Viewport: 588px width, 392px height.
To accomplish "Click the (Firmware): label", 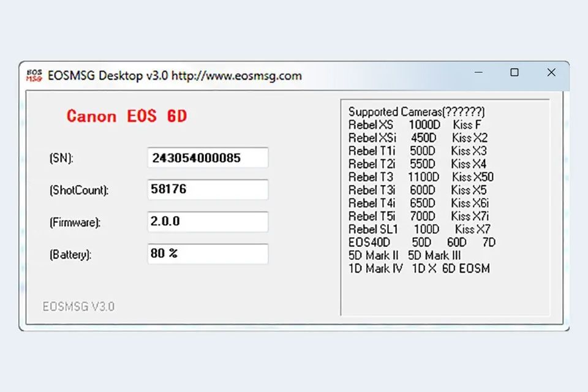I will point(75,222).
